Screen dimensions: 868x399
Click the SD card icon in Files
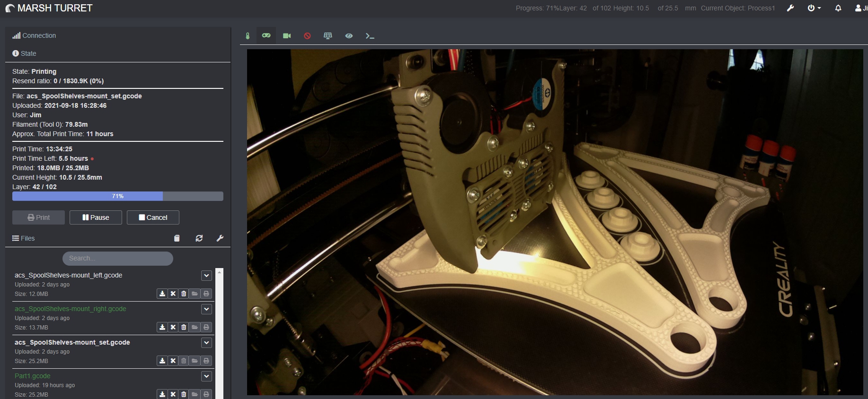[177, 238]
